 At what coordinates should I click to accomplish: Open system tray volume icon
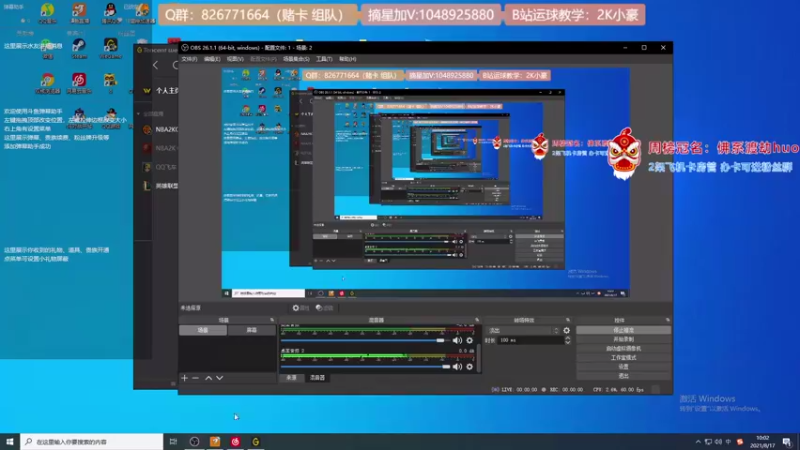(x=718, y=442)
